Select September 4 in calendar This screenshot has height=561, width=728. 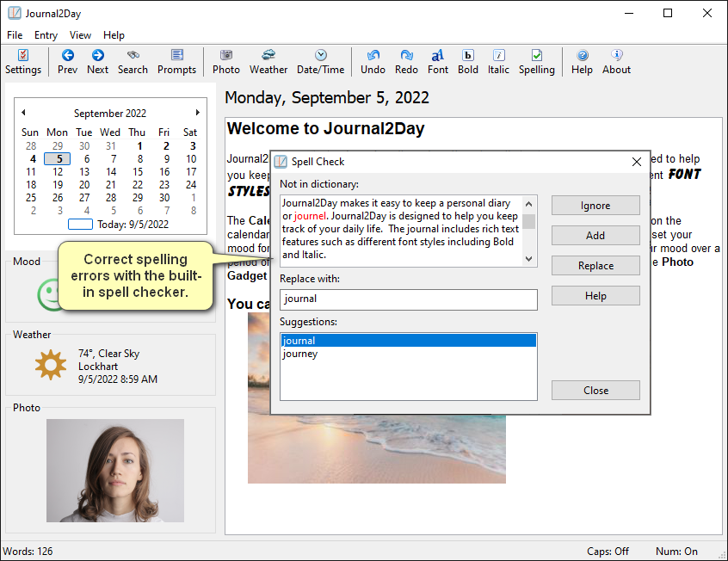click(x=32, y=159)
